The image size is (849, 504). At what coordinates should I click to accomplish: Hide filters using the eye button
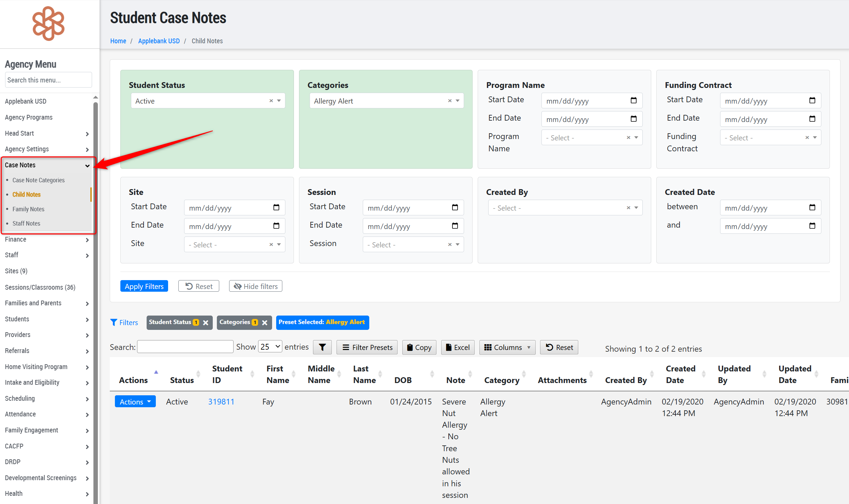[x=255, y=286]
